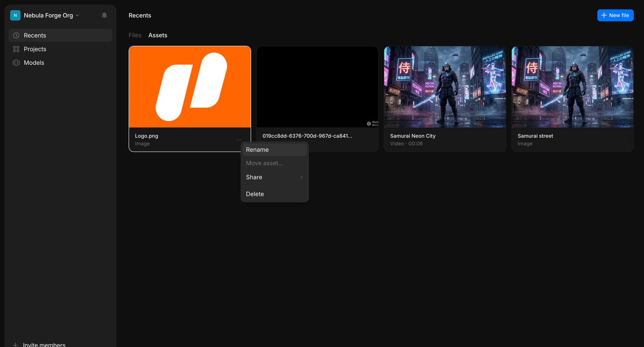Open the Samurai street image thumbnail
This screenshot has height=347, width=644.
[572, 87]
